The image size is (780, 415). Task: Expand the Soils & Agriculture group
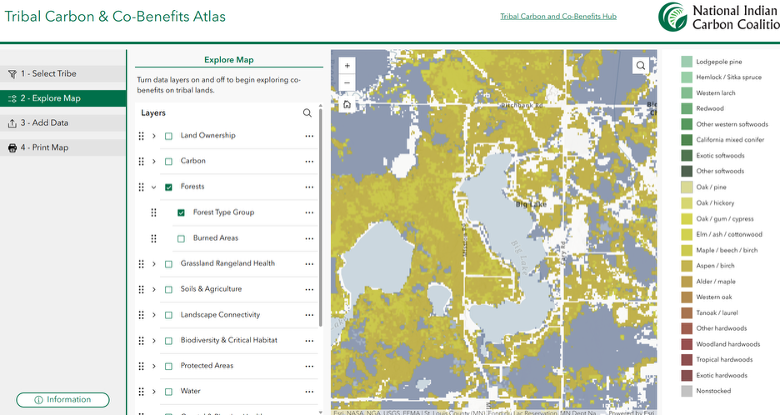(x=154, y=290)
